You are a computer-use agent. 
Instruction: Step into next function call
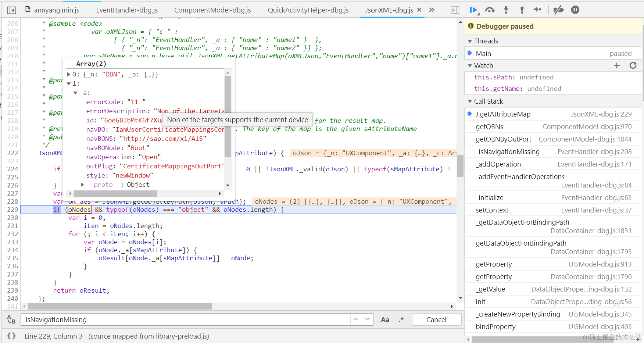coord(506,10)
